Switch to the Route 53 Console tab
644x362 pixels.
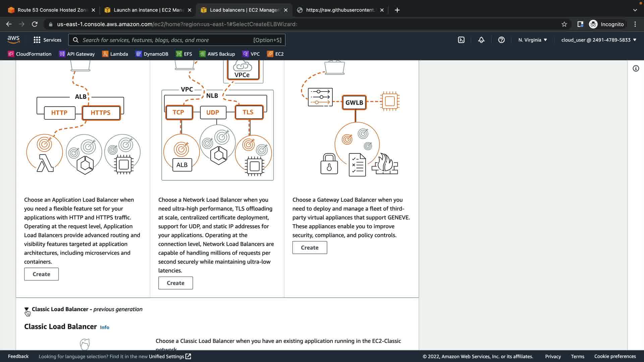click(x=51, y=10)
